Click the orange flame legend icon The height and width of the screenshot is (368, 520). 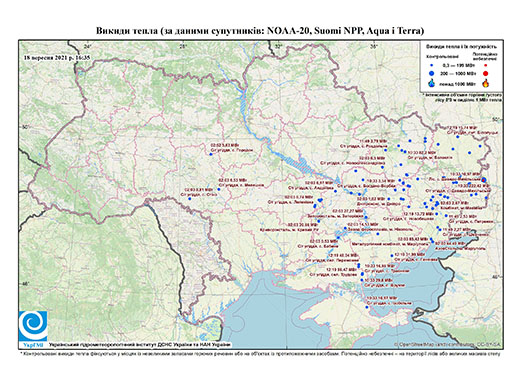point(486,83)
